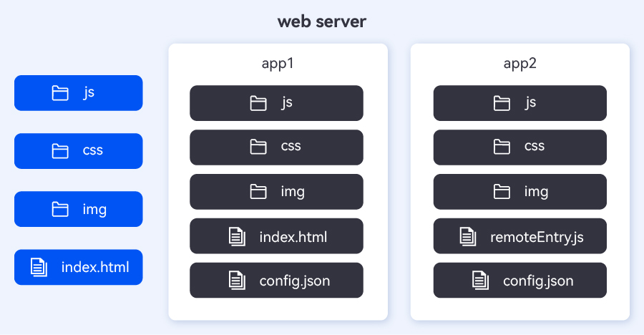The width and height of the screenshot is (644, 335).
Task: Click the folder icon in blue css item
Action: (60, 151)
